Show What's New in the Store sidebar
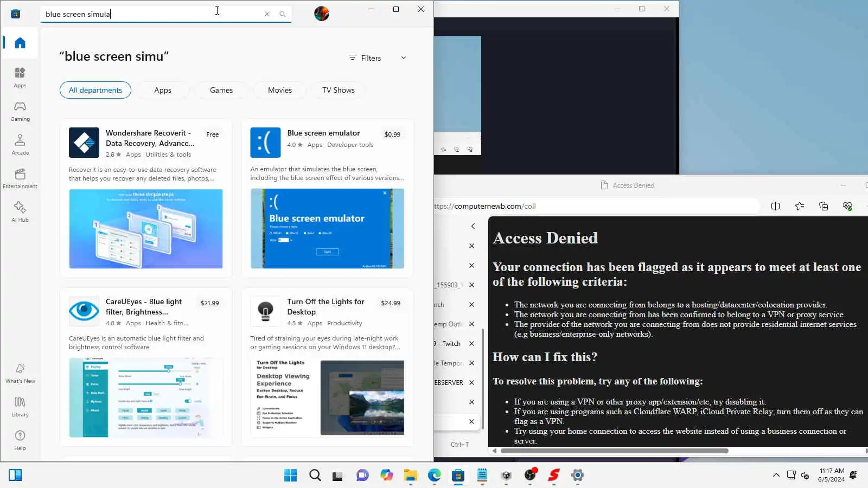 click(20, 373)
